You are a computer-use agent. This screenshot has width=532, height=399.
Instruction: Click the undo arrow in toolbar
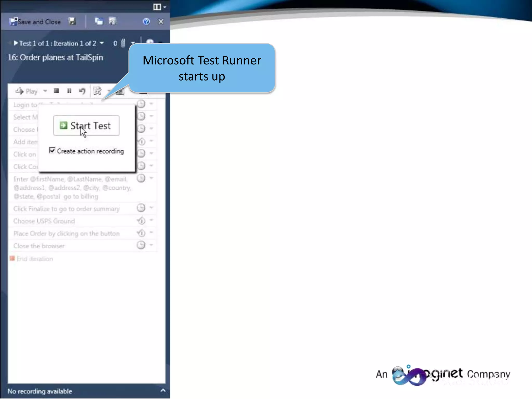coord(82,91)
